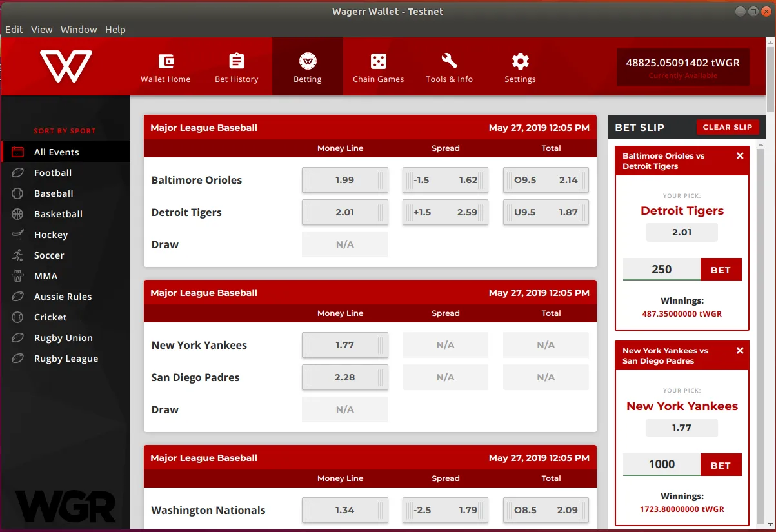776x532 pixels.
Task: Click winnings 487.35000000 tWGR text
Action: [x=682, y=314]
